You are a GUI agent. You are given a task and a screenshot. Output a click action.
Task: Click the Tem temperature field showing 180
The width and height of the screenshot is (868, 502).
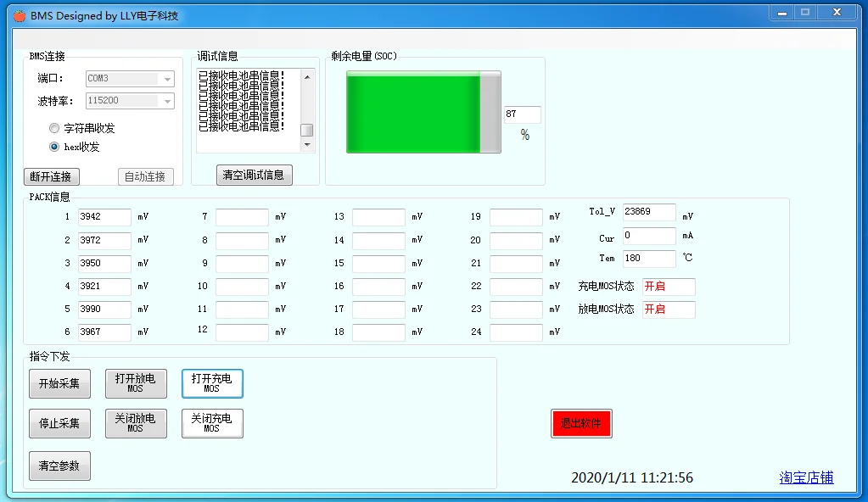click(x=649, y=259)
